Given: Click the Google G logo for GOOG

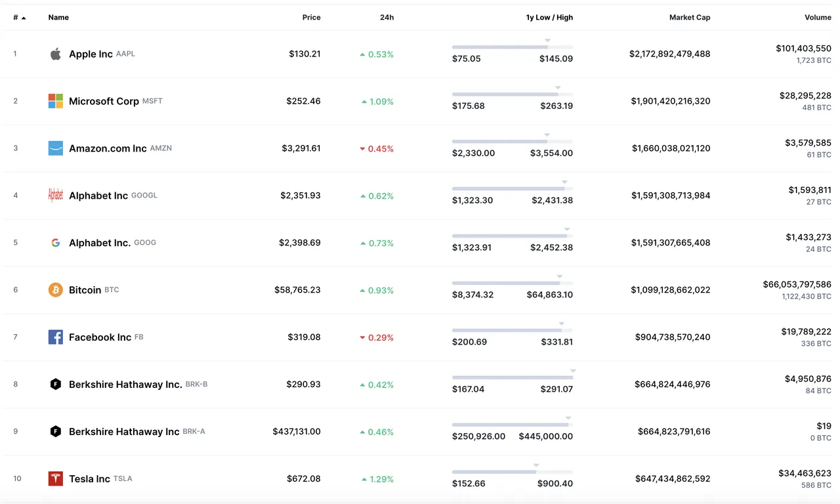Looking at the screenshot, I should point(56,243).
